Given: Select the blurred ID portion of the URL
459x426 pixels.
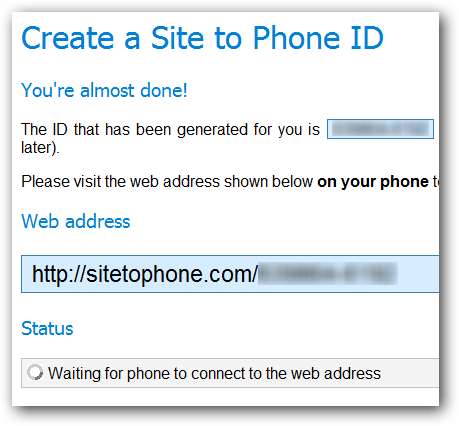Looking at the screenshot, I should (327, 274).
